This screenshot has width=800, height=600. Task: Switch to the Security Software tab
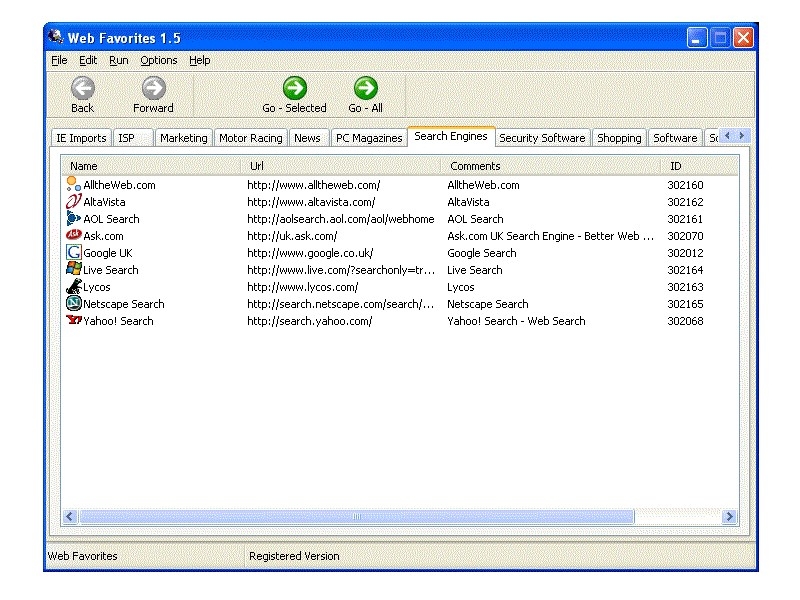pyautogui.click(x=542, y=138)
